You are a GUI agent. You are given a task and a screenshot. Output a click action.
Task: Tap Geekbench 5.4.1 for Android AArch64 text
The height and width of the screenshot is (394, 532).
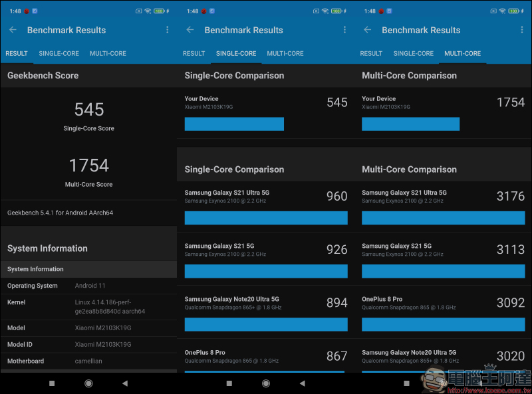click(60, 213)
